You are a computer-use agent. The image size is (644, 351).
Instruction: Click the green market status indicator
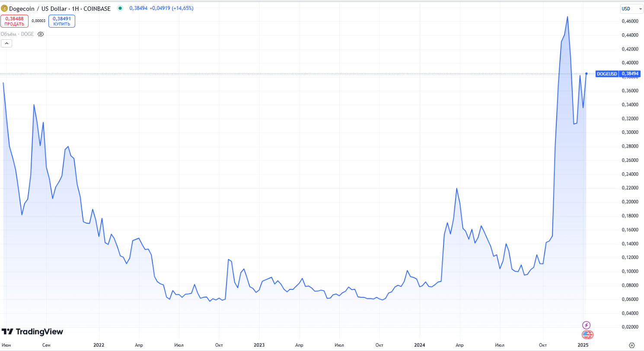[120, 8]
